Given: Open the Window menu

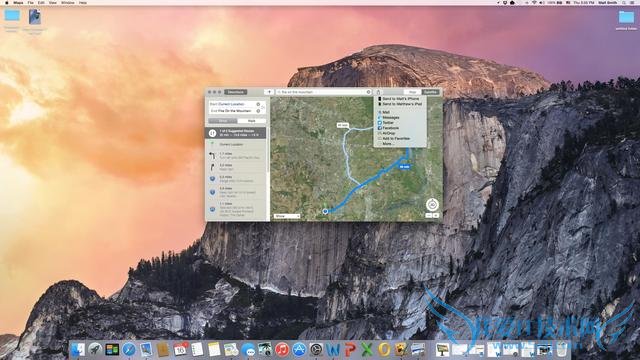Looking at the screenshot, I should tap(68, 2).
